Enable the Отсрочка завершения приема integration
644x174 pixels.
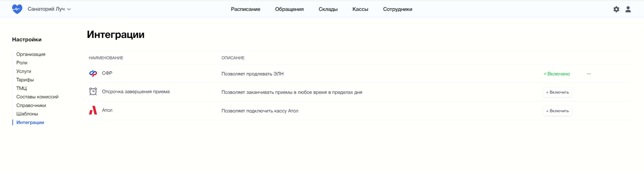pos(557,92)
